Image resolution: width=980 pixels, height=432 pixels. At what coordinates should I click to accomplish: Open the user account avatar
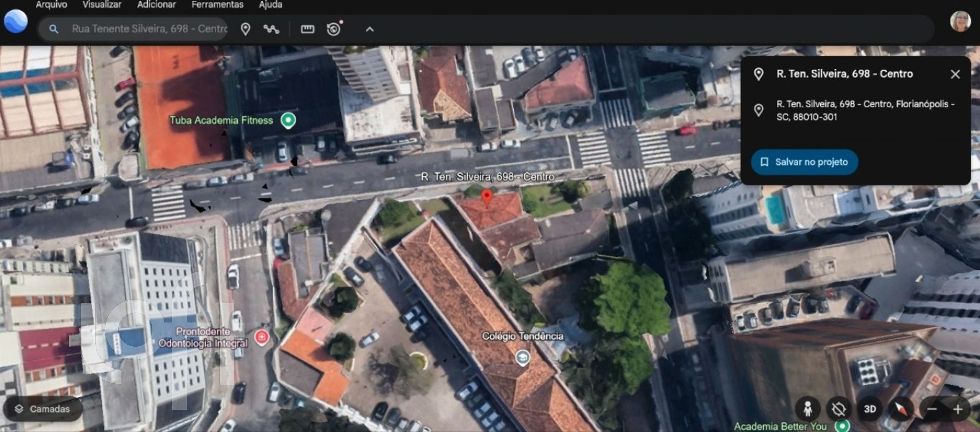pyautogui.click(x=960, y=21)
